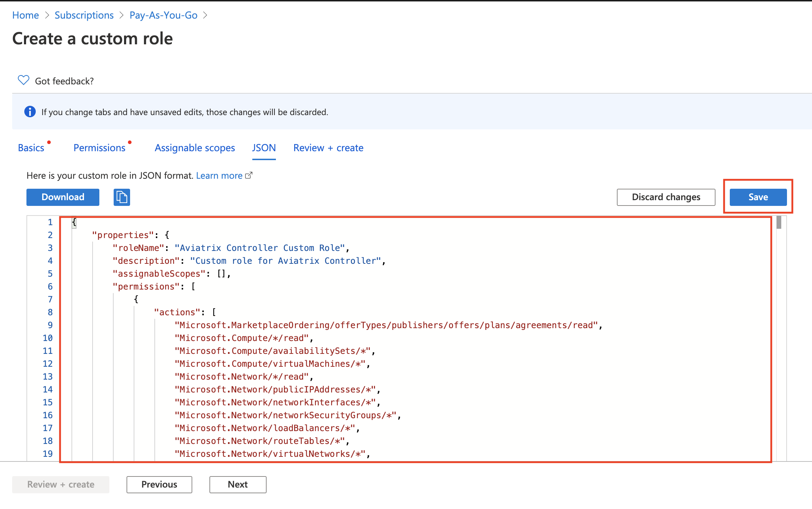
Task: Go to the Review + create tab
Action: coord(328,148)
